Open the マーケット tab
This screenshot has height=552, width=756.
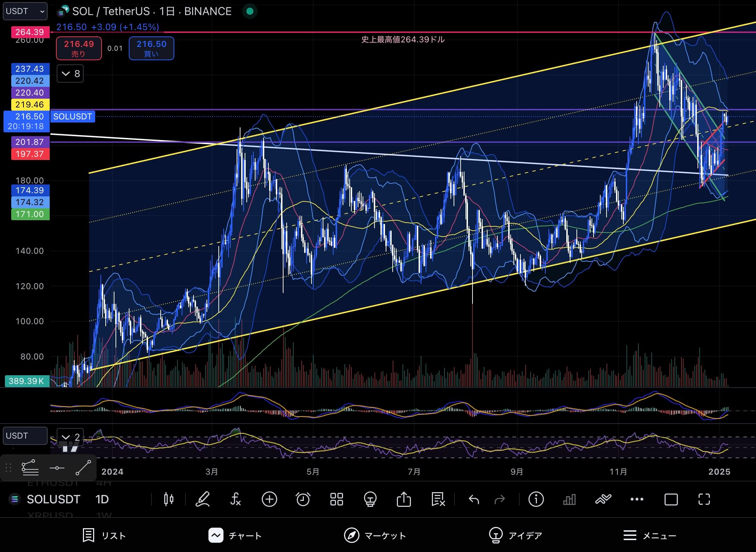[x=375, y=536]
